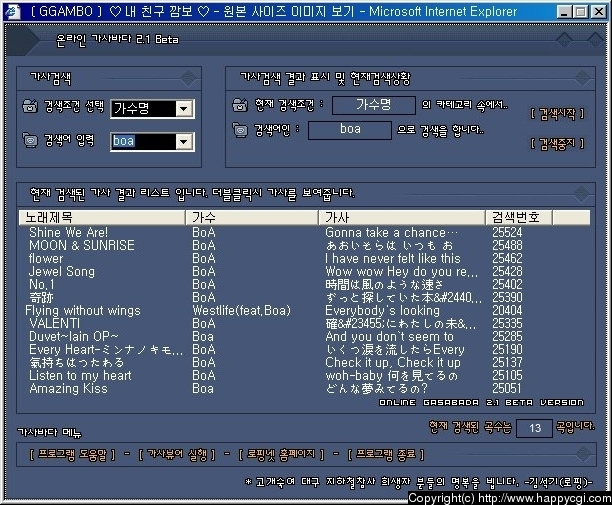Open the 가수명 search condition dropdown arrow
The width and height of the screenshot is (612, 505).
184,108
